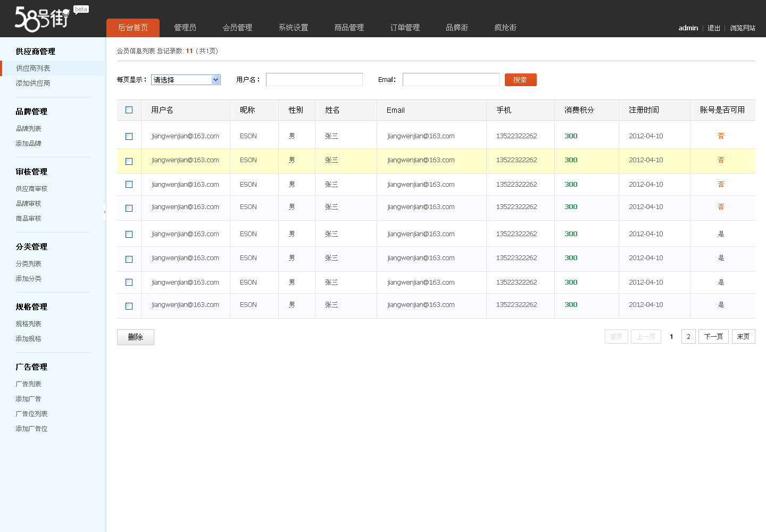Image resolution: width=766 pixels, height=532 pixels.
Task: Open the 系统设置 tab
Action: pos(293,28)
